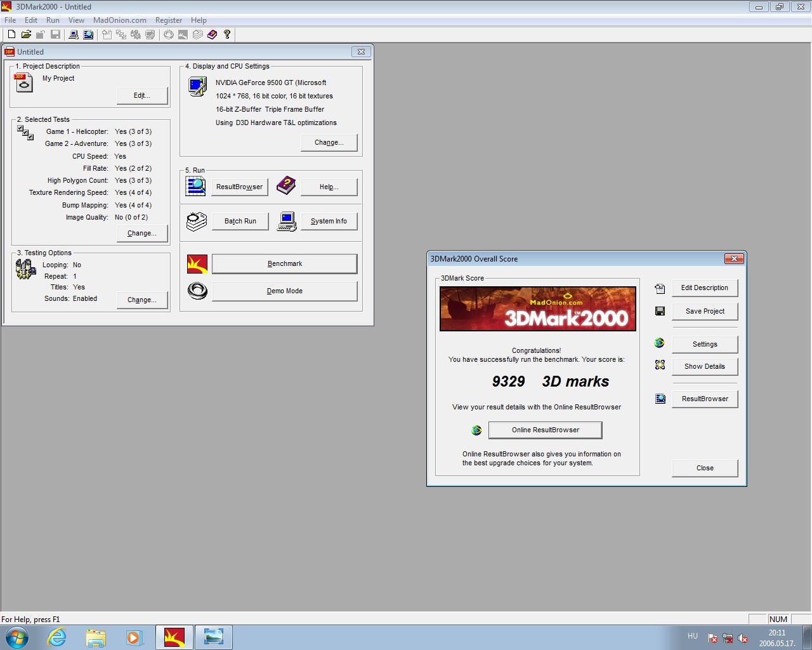Click the "My Project" description text
This screenshot has height=650, width=812.
click(58, 79)
